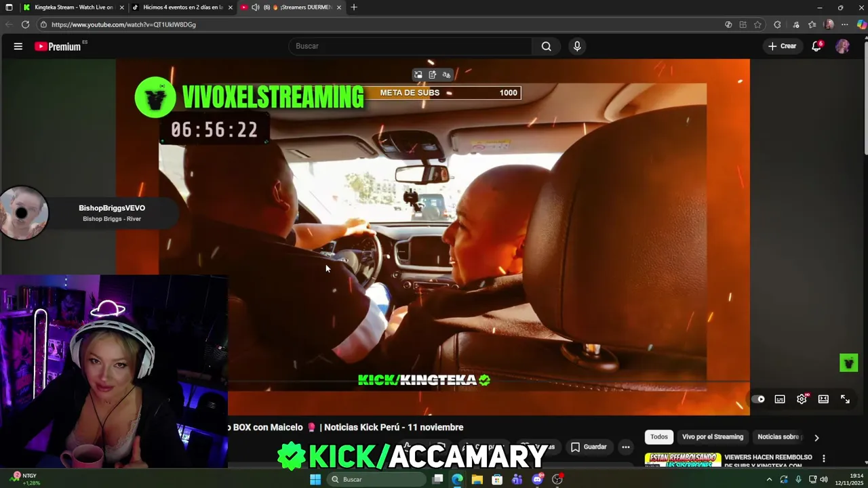Go back with the browser back arrow
Screen dimensions: 868x488
pyautogui.click(x=9, y=24)
